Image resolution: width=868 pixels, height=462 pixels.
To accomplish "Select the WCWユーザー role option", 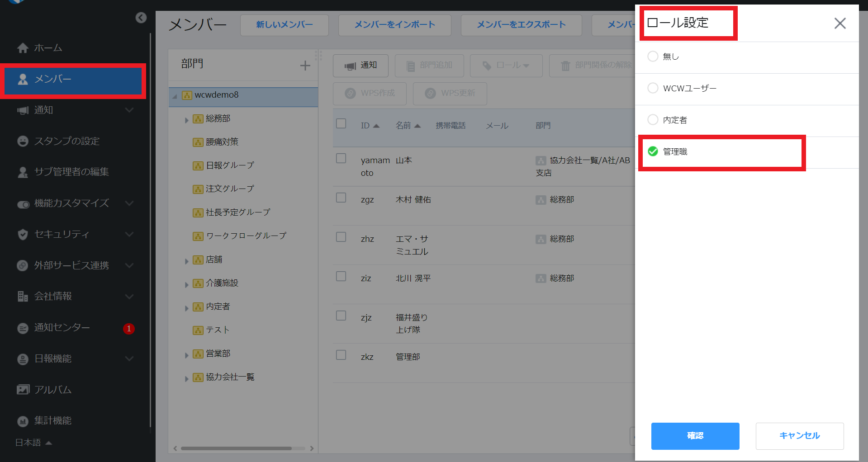I will tap(653, 88).
